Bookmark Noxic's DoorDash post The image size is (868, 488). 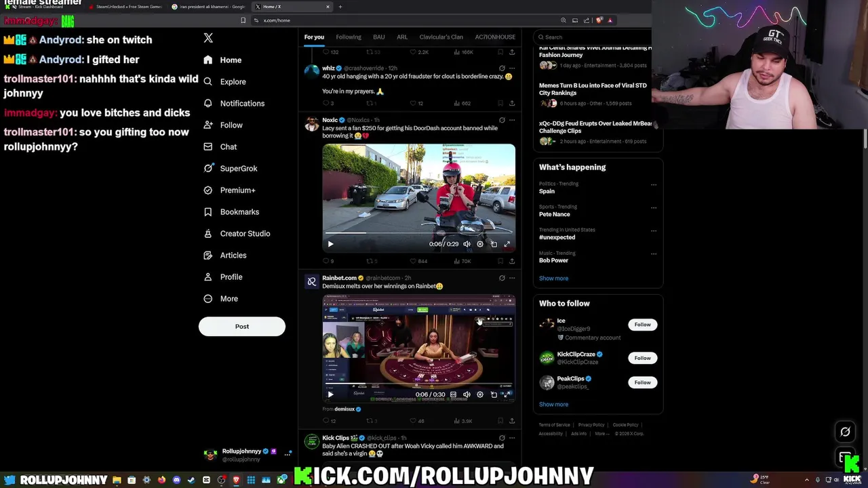point(500,261)
